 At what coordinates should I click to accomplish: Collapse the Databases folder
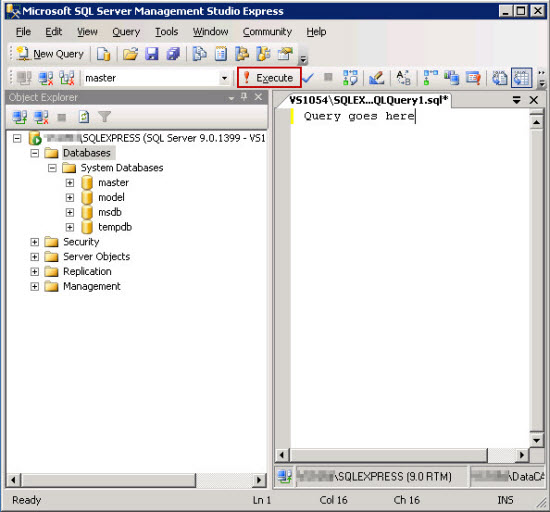[x=34, y=153]
